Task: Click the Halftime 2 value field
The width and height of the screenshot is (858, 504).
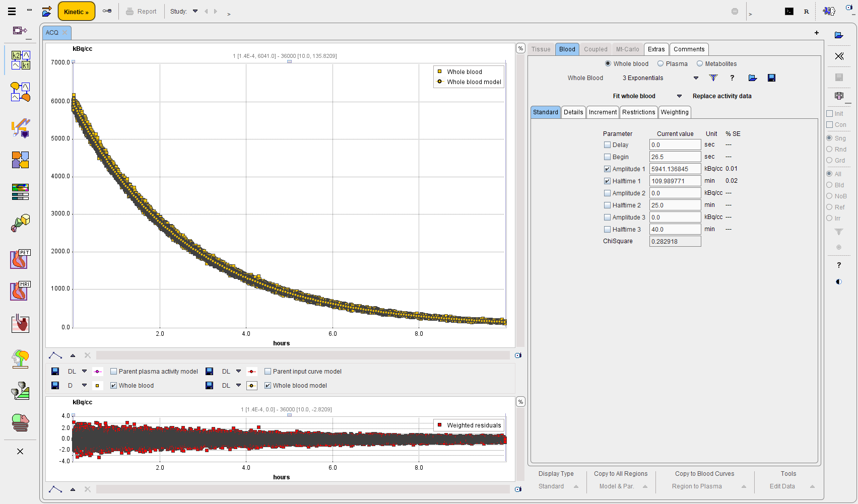Action: 675,205
